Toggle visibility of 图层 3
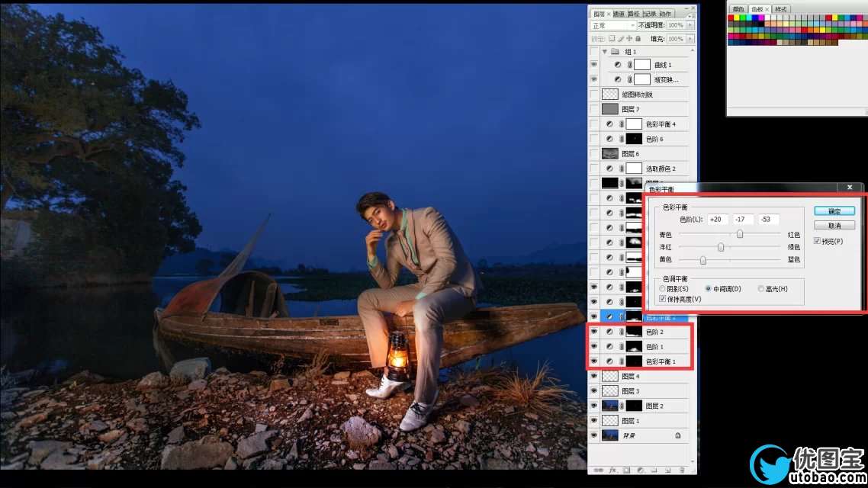This screenshot has height=488, width=868. pyautogui.click(x=594, y=390)
